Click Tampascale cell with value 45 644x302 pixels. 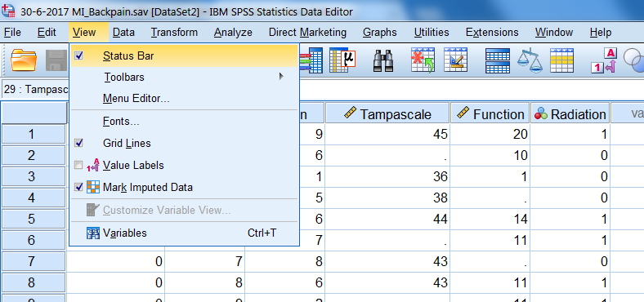387,134
